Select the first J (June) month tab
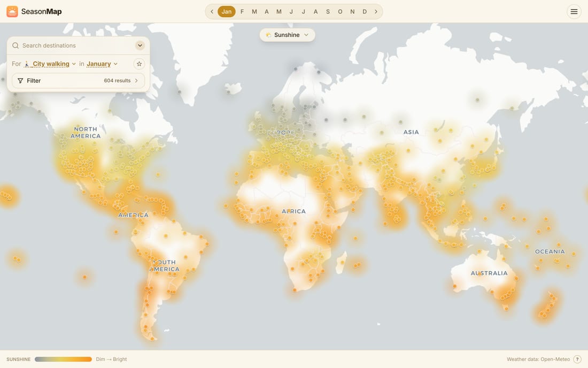This screenshot has height=368, width=588. 291,12
